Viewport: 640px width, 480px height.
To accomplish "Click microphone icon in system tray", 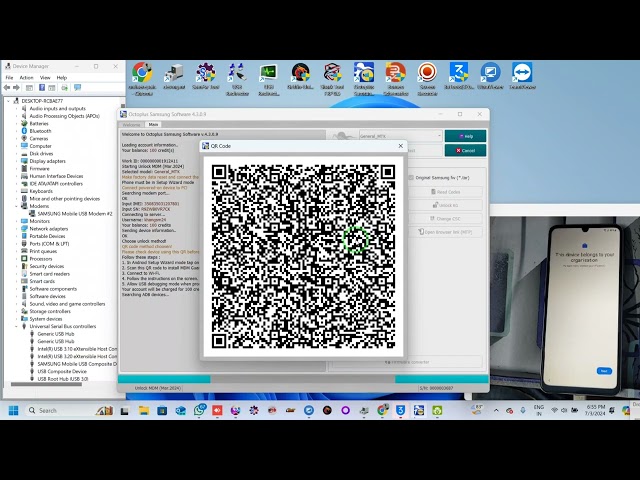I will pos(523,410).
